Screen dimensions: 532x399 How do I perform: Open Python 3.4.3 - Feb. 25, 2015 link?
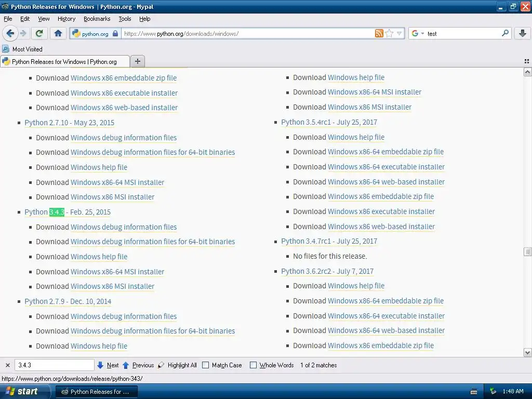pos(68,212)
